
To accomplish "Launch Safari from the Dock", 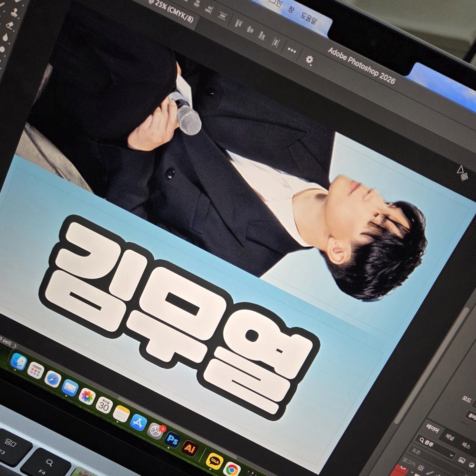I will 52,379.
